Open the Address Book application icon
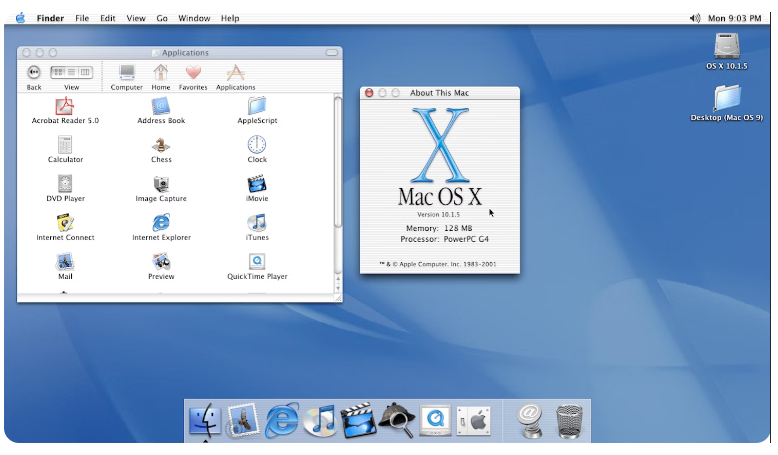The width and height of the screenshot is (778, 455). point(161,106)
